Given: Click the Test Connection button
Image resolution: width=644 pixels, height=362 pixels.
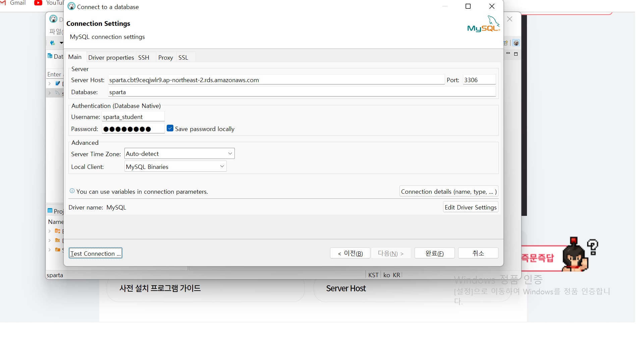Looking at the screenshot, I should [96, 253].
